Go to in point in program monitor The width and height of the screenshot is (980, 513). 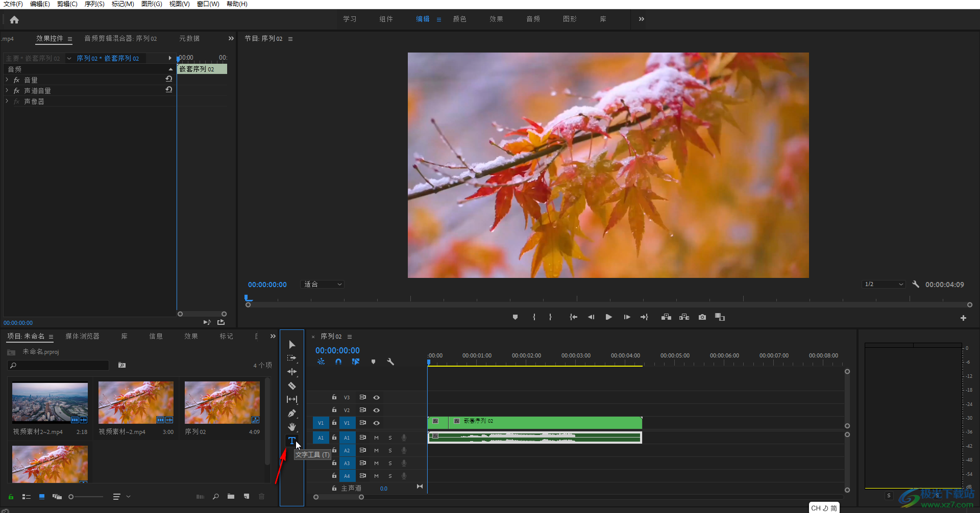574,317
